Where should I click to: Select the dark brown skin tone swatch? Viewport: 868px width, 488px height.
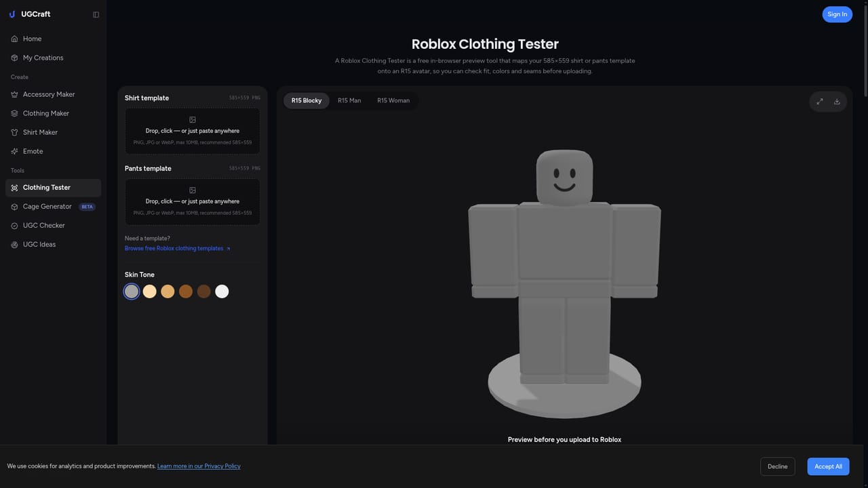pyautogui.click(x=204, y=291)
